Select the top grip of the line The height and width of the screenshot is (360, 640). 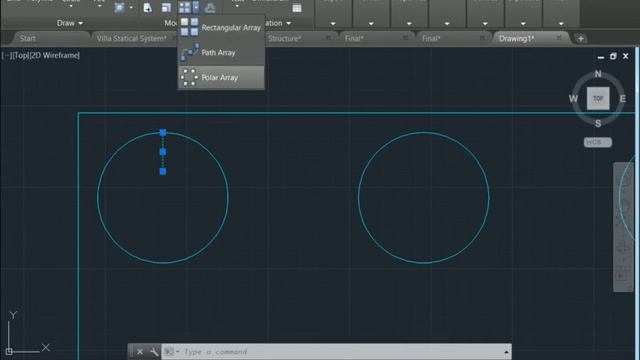coord(163,132)
